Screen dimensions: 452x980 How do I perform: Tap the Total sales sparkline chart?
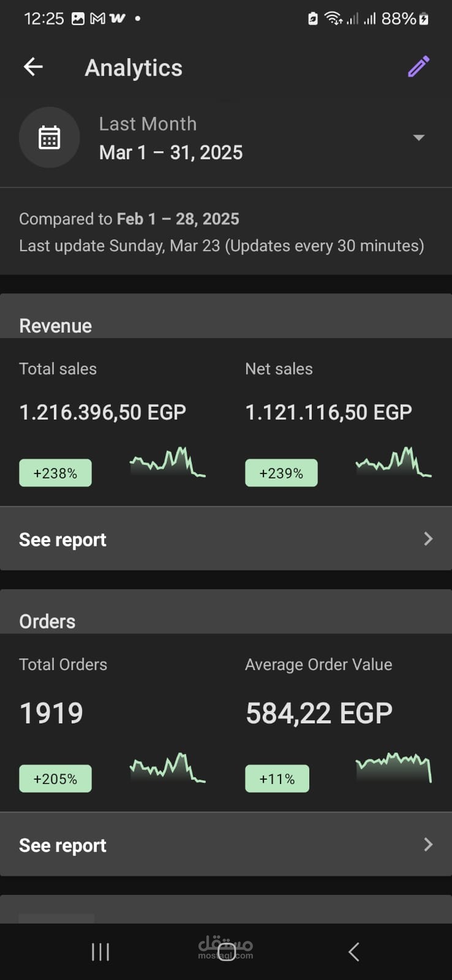pos(167,462)
